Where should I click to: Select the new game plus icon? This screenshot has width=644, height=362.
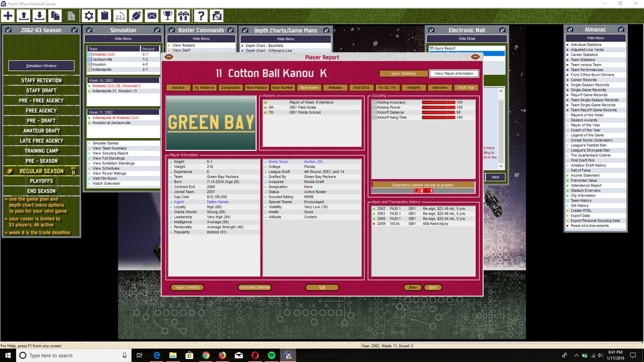(8, 16)
